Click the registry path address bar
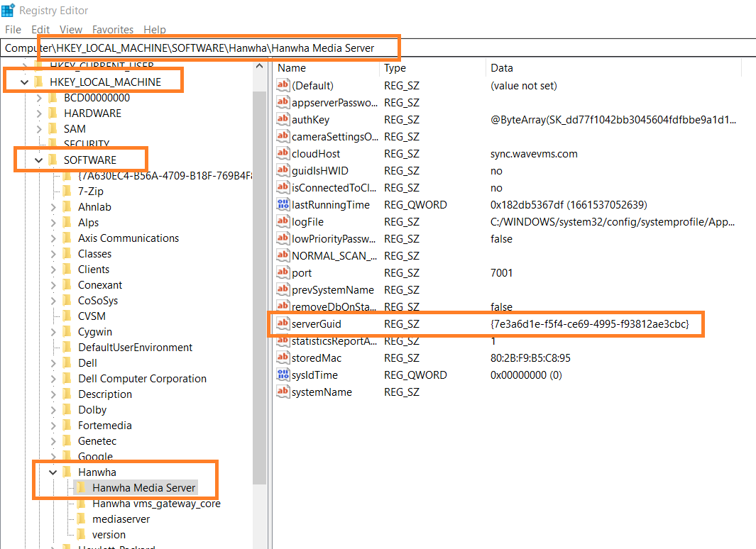 pyautogui.click(x=378, y=48)
